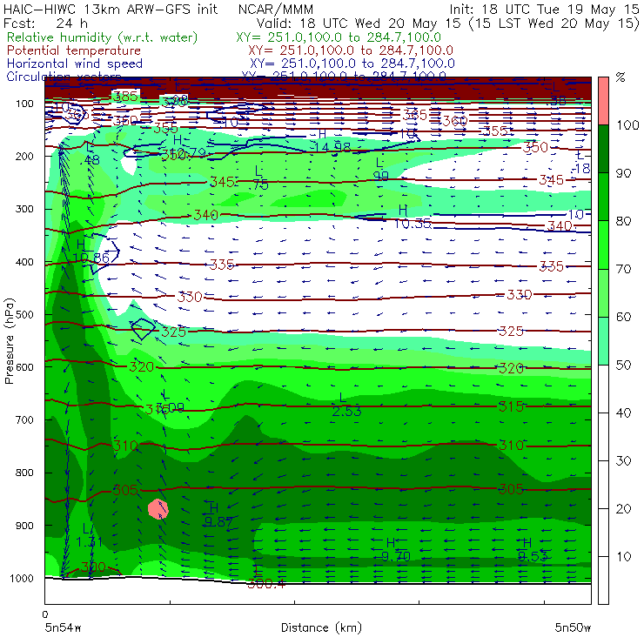Click the aqua 50–60% color bar segment
Viewport: 644px width, 644px height.
pos(603,341)
